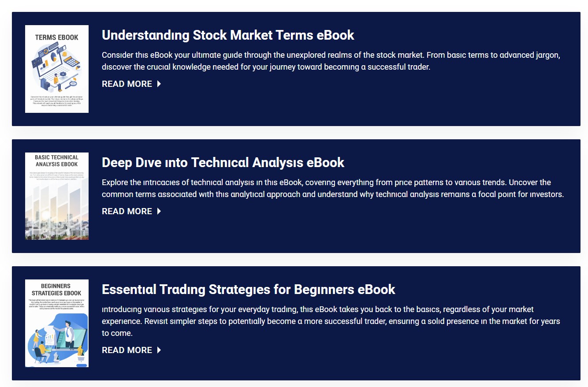
Task: Click the traders illustration on Beginners cover
Action: 57,339
